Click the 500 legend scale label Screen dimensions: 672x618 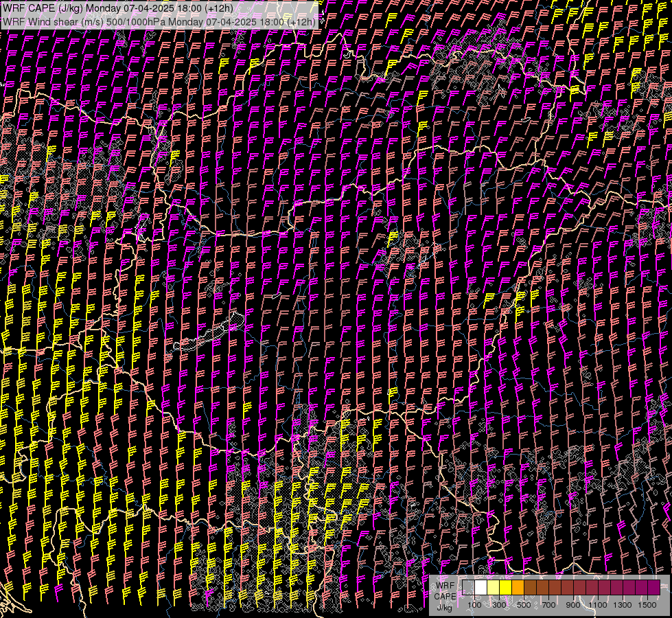(x=524, y=605)
